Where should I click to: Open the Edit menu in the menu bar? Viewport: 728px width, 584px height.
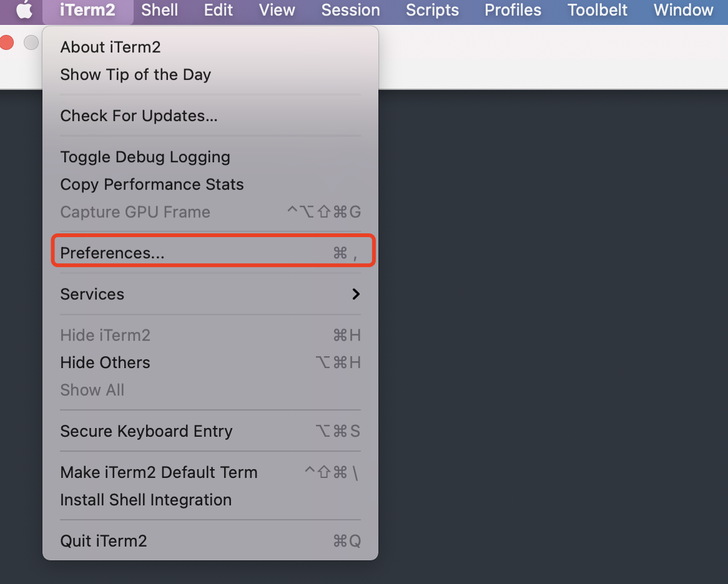coord(219,10)
